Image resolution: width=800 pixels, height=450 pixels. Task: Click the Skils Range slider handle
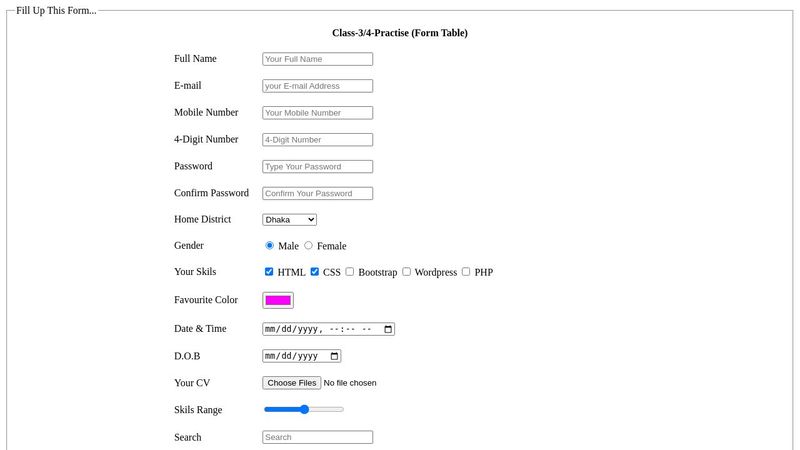(304, 409)
